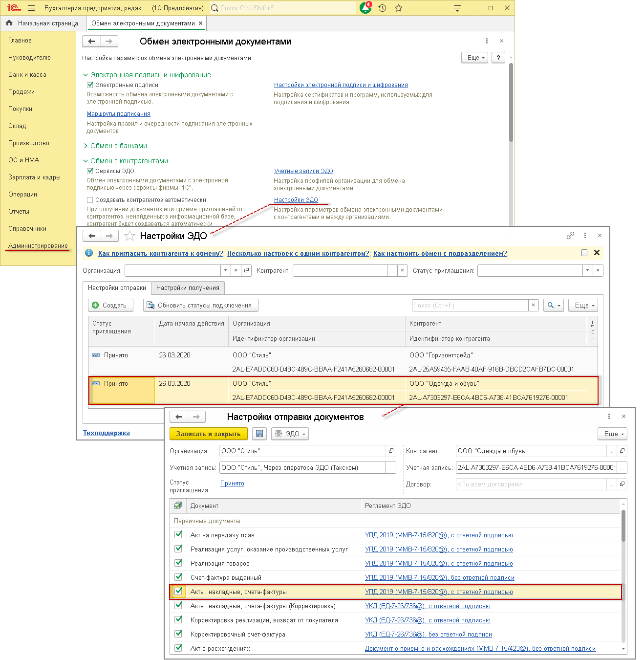Open help question mark button
The width and height of the screenshot is (644, 660).
(498, 58)
